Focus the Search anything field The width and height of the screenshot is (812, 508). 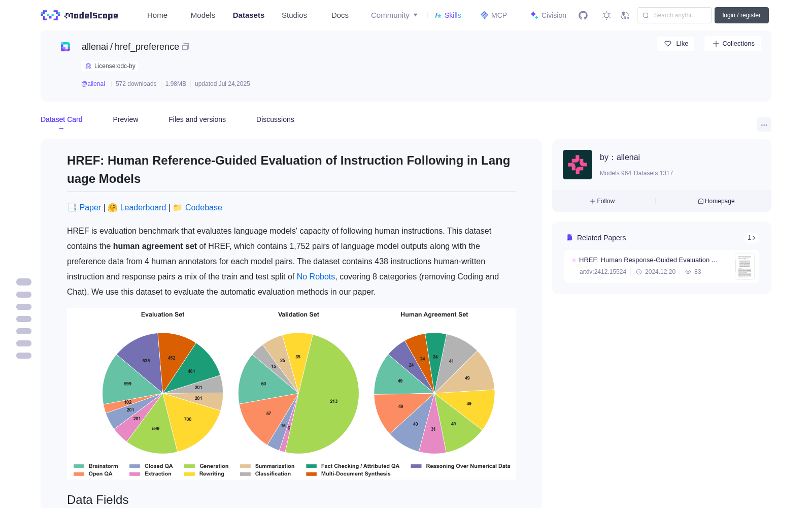pos(674,15)
